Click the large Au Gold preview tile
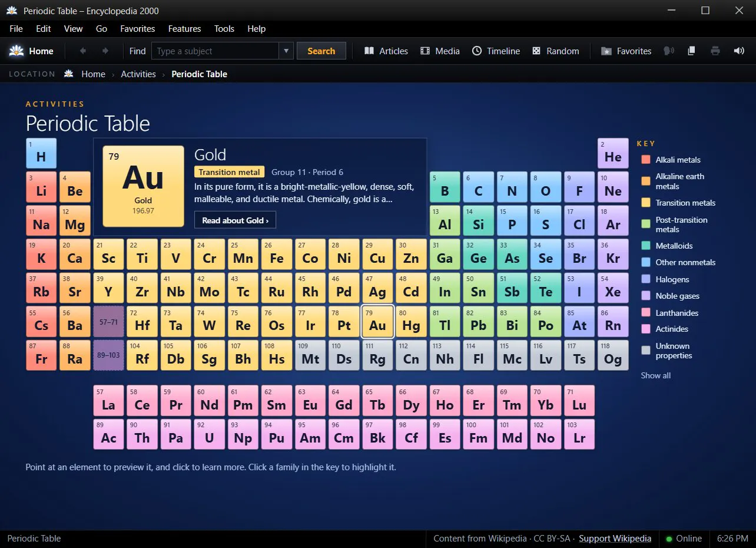Screen dimensions: 756x548 [x=143, y=186]
